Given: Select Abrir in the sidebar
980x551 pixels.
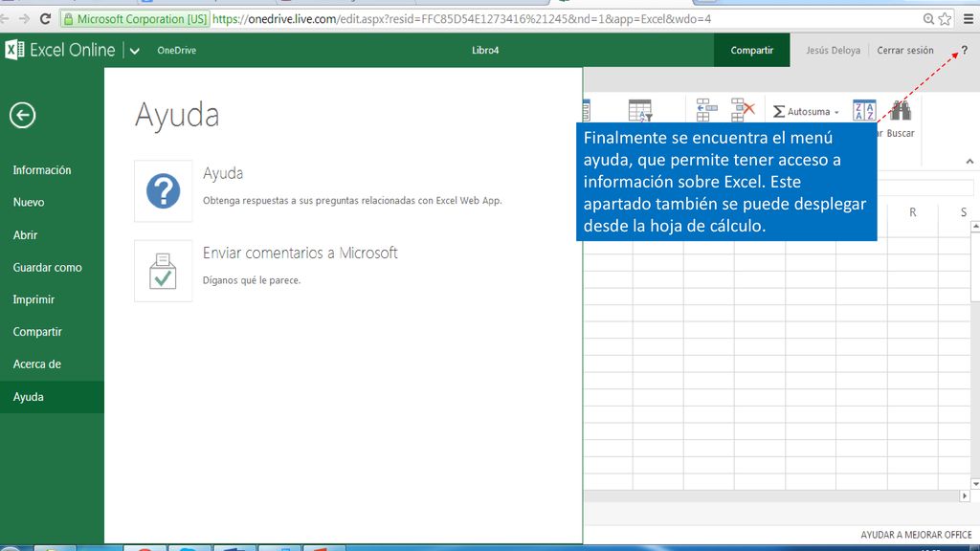Looking at the screenshot, I should tap(25, 235).
